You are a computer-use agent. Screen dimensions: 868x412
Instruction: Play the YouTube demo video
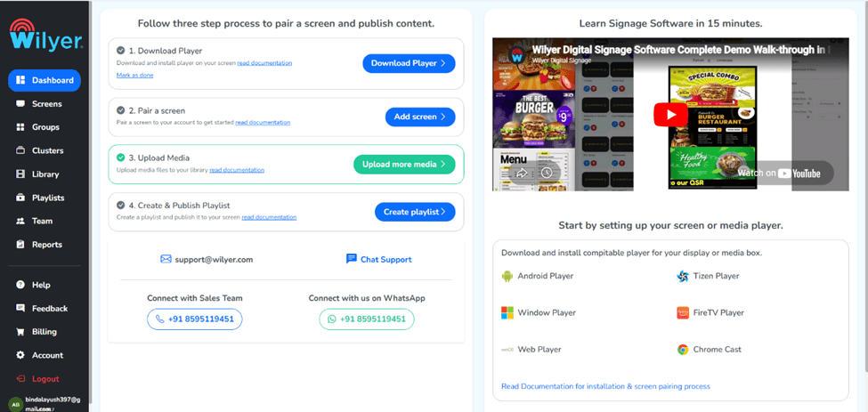pos(670,115)
